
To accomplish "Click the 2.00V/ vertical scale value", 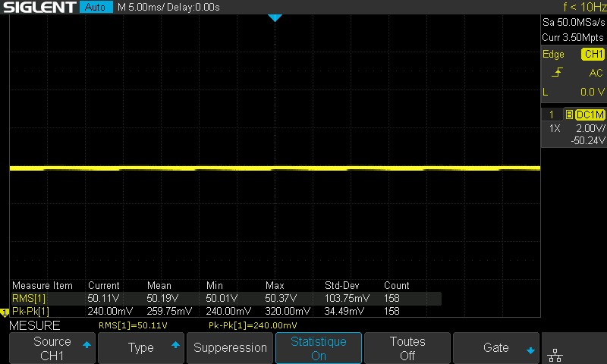I will tap(590, 128).
